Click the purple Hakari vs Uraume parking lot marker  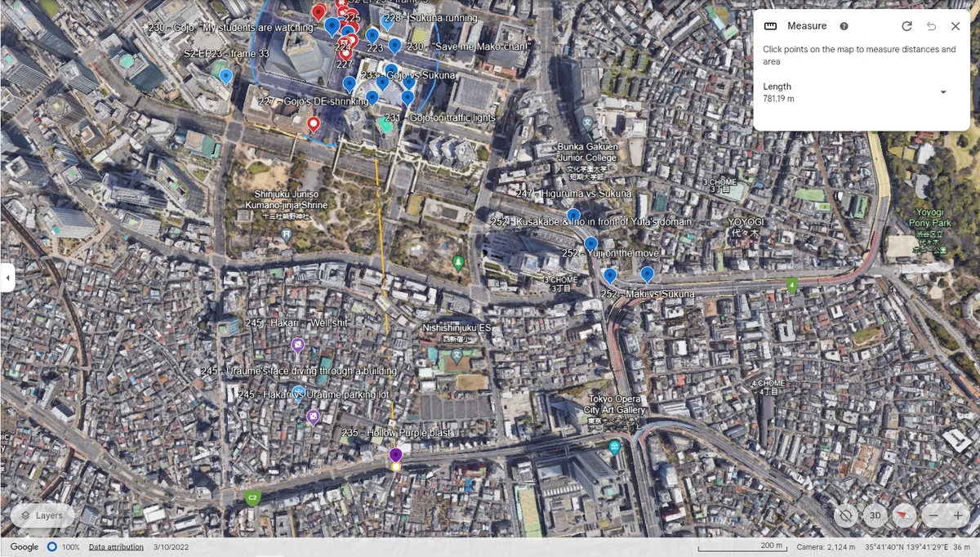click(x=313, y=417)
